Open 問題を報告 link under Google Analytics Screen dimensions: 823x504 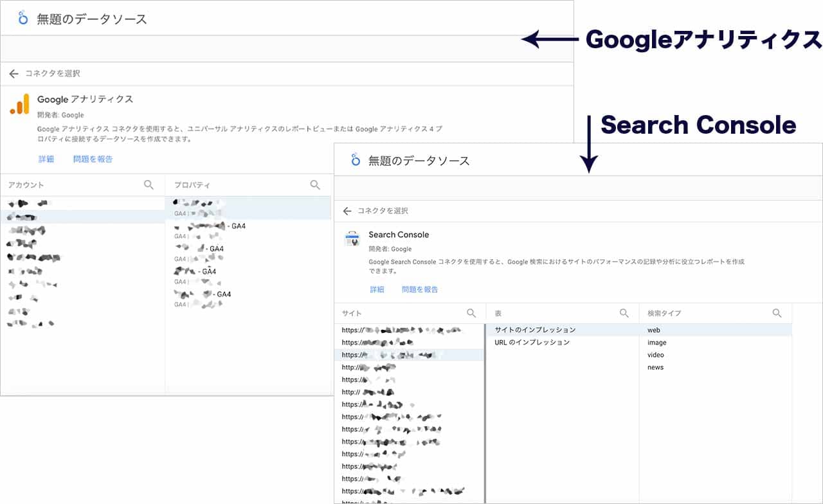tap(93, 159)
